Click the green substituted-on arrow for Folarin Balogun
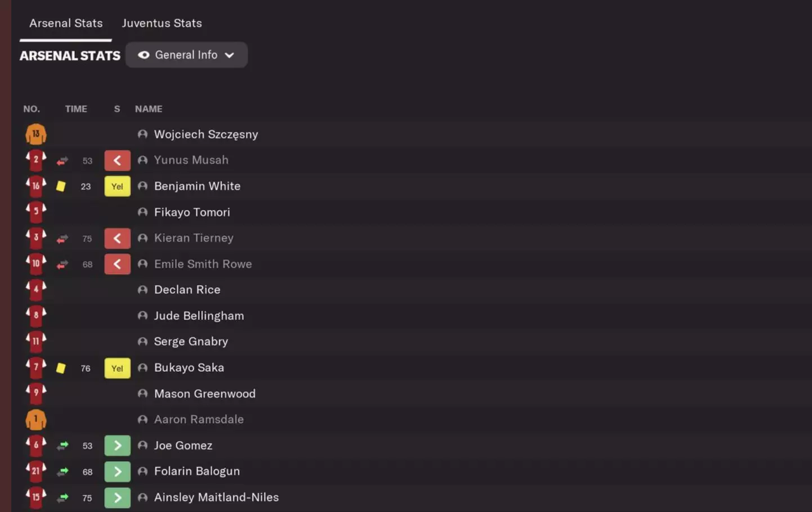This screenshot has width=812, height=512. tap(117, 471)
